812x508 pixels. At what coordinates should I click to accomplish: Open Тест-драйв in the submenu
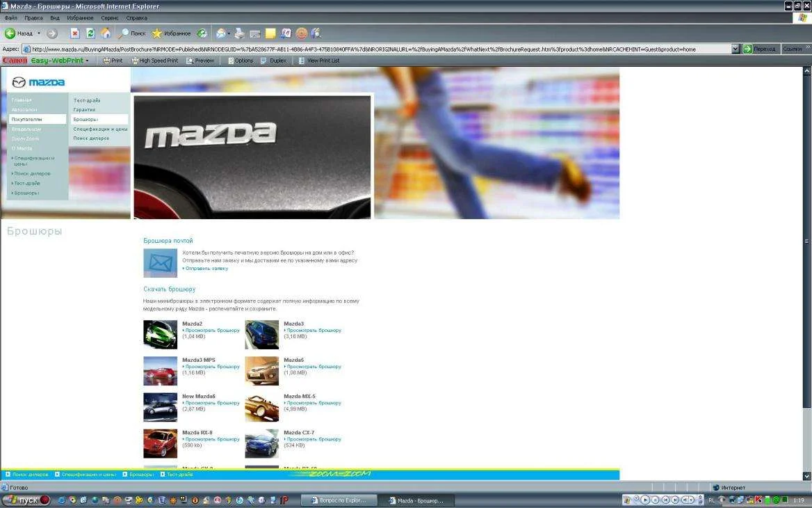click(x=87, y=100)
